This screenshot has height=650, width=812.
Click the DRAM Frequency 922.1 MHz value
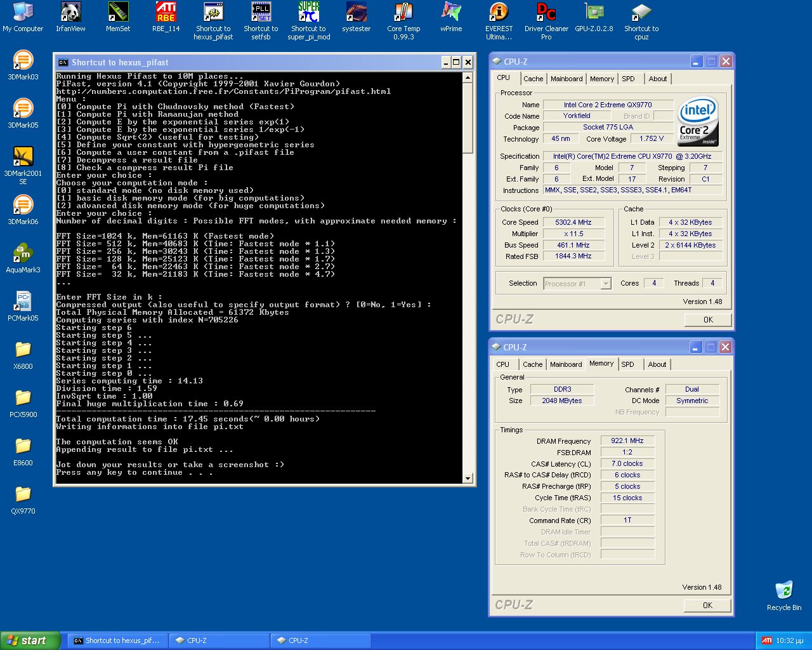(627, 441)
